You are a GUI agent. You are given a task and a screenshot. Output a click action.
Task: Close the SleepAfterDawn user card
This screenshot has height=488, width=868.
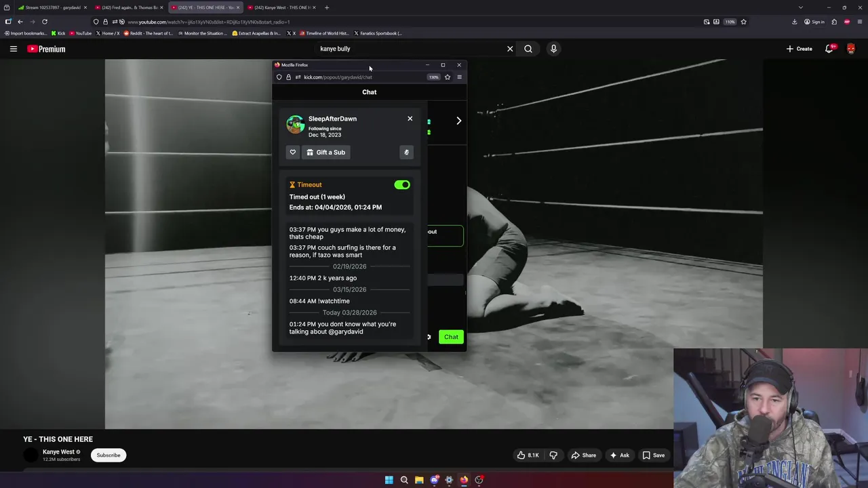tap(410, 119)
